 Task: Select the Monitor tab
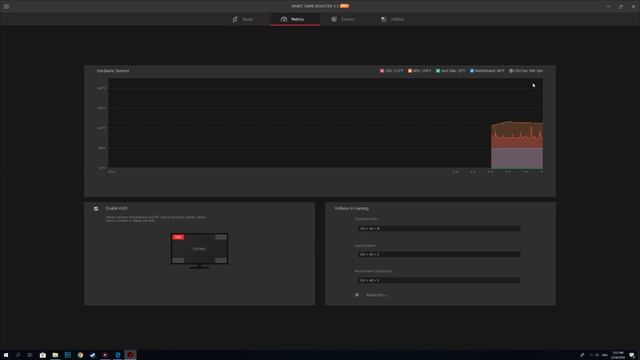coord(295,19)
